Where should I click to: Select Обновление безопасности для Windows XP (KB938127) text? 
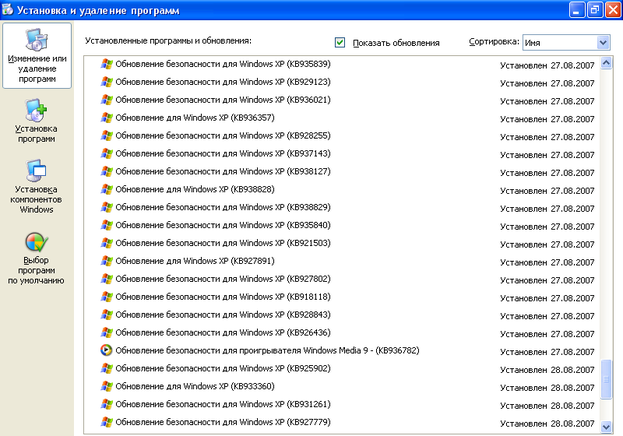tap(223, 171)
